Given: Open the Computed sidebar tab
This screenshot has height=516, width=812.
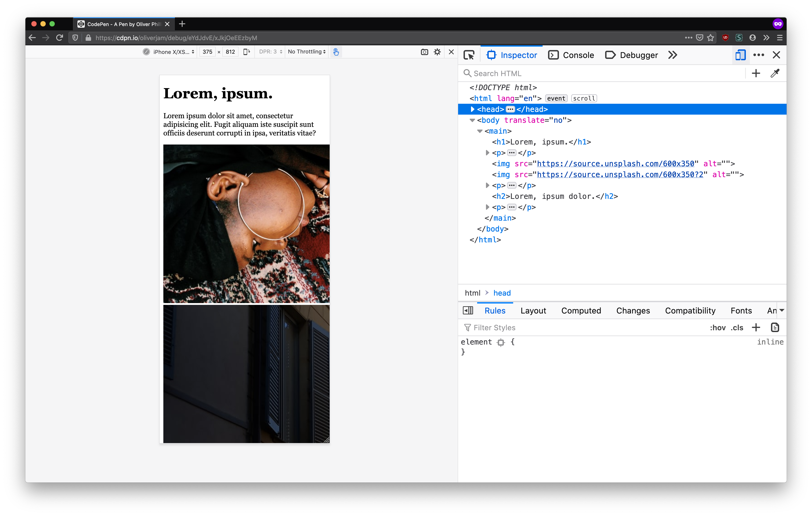Looking at the screenshot, I should point(581,310).
